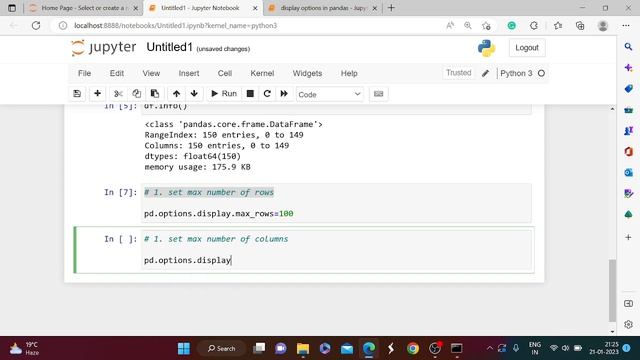Click the Trusted notebook indicator
640x360 pixels.
458,73
